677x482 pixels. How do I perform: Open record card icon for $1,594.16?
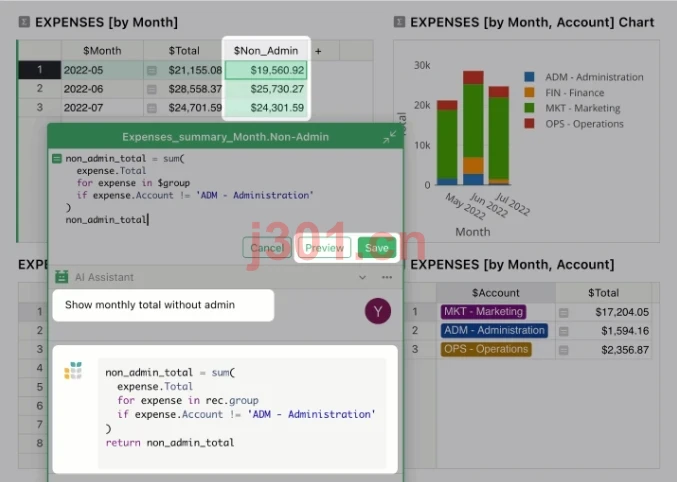pyautogui.click(x=563, y=331)
